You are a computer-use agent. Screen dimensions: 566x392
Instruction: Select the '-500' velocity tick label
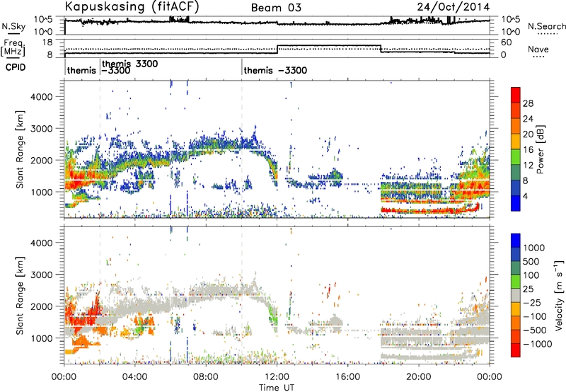[535, 330]
